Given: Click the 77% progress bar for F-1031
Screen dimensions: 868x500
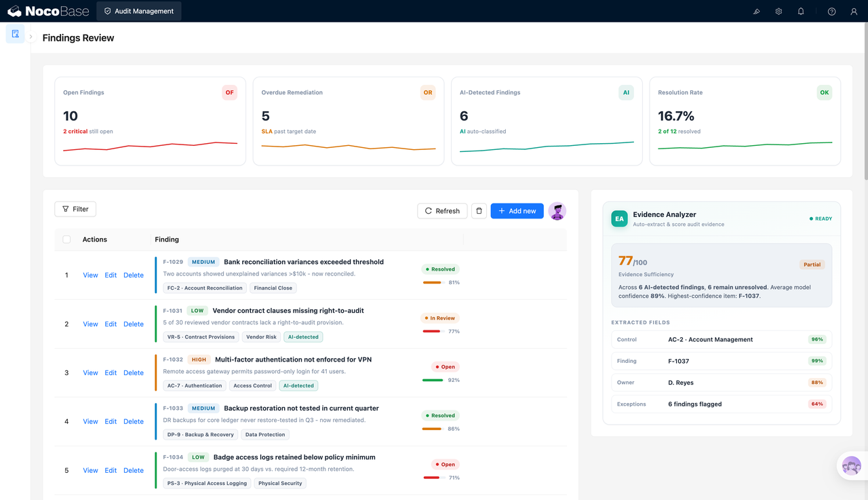Looking at the screenshot, I should [433, 331].
